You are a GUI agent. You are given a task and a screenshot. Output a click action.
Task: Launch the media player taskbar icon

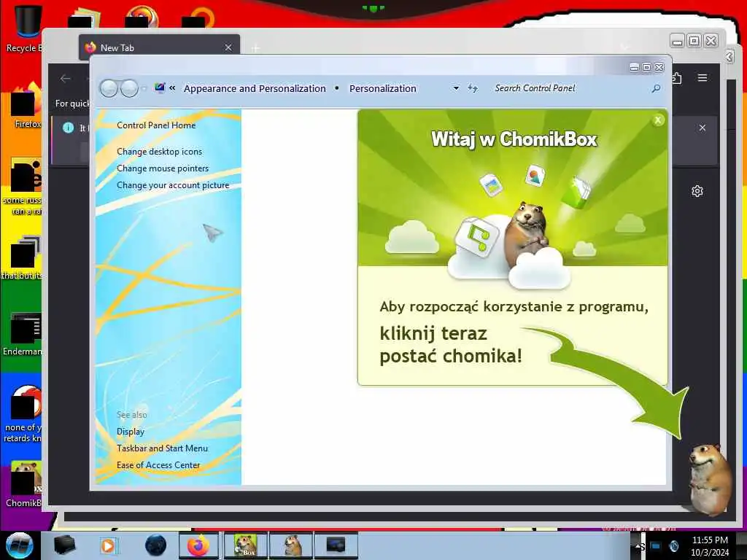click(109, 545)
